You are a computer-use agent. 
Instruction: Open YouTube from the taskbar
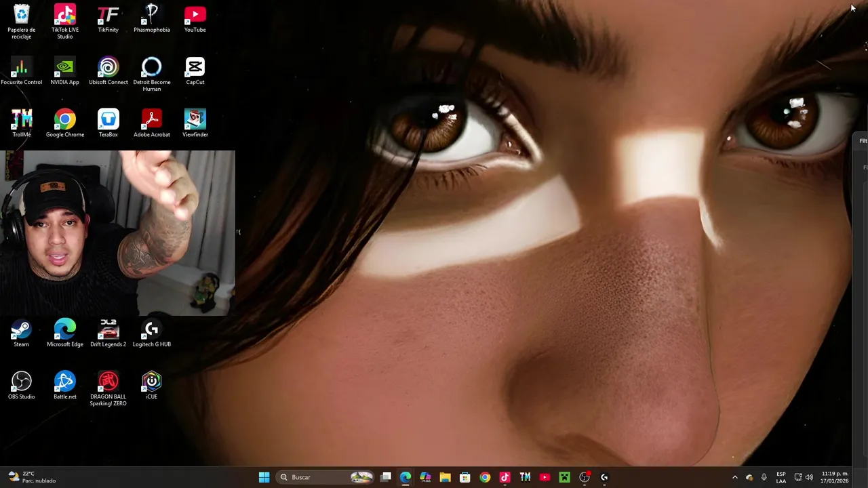(x=545, y=477)
